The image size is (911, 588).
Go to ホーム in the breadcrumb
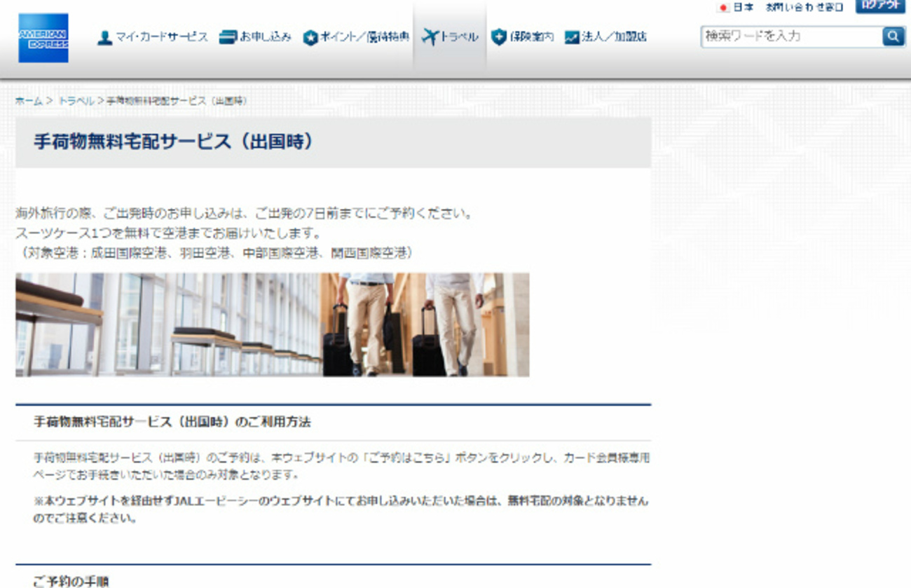click(29, 101)
